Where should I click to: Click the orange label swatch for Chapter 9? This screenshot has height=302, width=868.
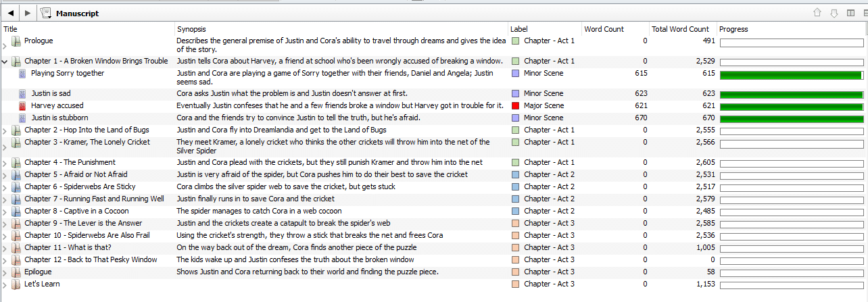516,224
